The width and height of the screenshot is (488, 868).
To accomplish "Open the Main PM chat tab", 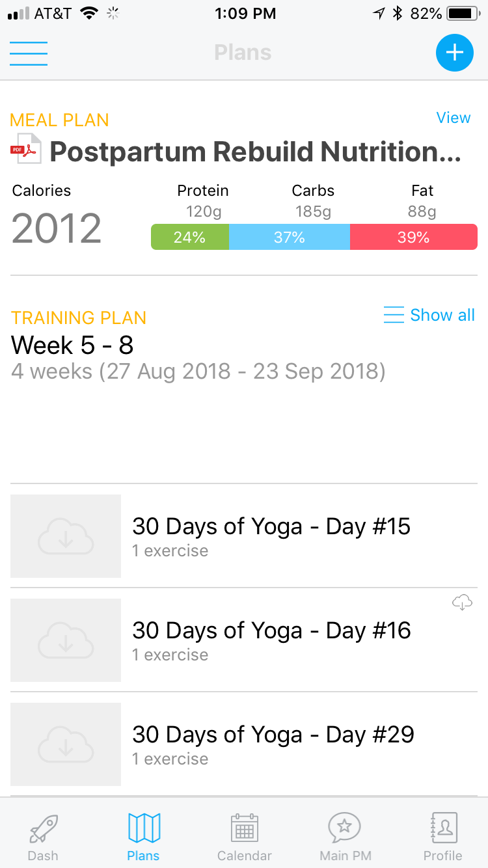I will tap(344, 837).
